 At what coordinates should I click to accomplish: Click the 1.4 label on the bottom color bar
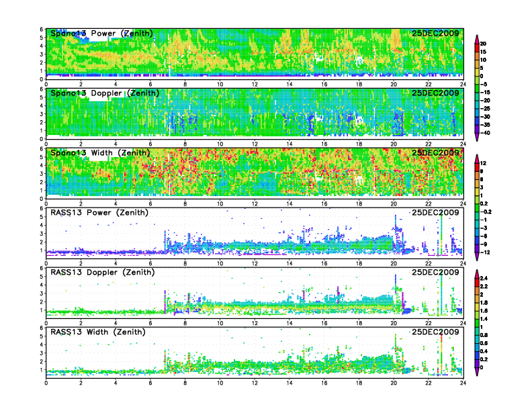[x=484, y=319]
